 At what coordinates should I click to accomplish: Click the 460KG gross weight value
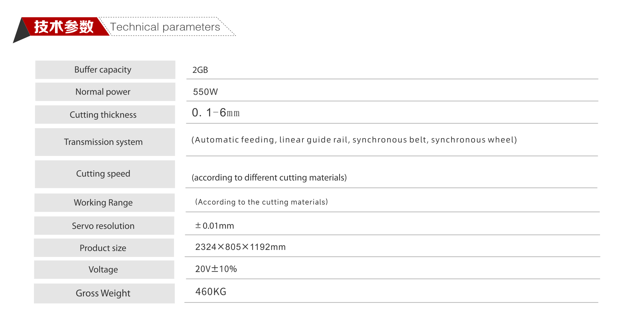[x=211, y=292]
